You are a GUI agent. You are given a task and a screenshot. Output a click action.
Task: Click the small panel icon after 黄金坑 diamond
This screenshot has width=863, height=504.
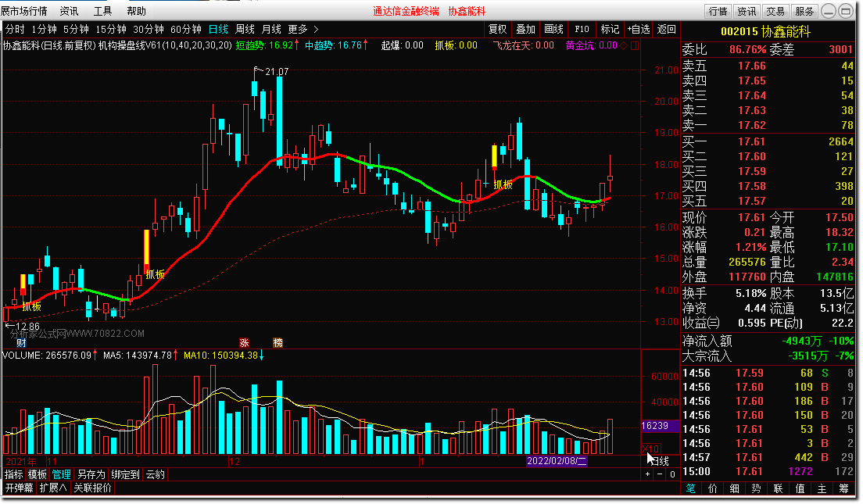[635, 45]
